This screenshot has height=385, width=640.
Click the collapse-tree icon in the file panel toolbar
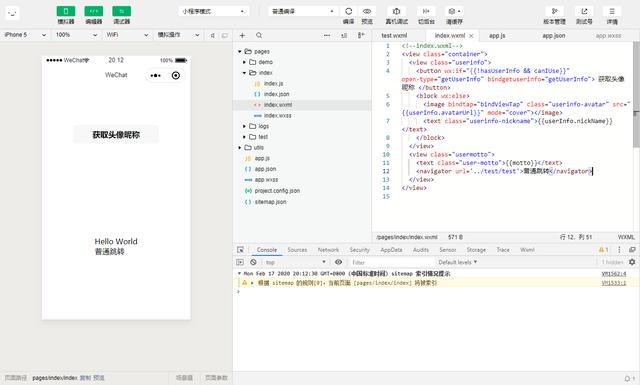(361, 36)
